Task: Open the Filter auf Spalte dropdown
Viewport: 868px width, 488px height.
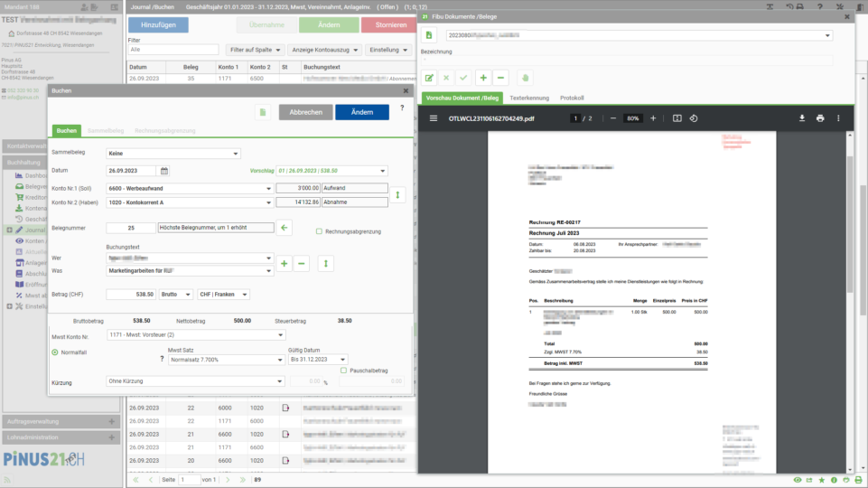Action: click(x=255, y=50)
